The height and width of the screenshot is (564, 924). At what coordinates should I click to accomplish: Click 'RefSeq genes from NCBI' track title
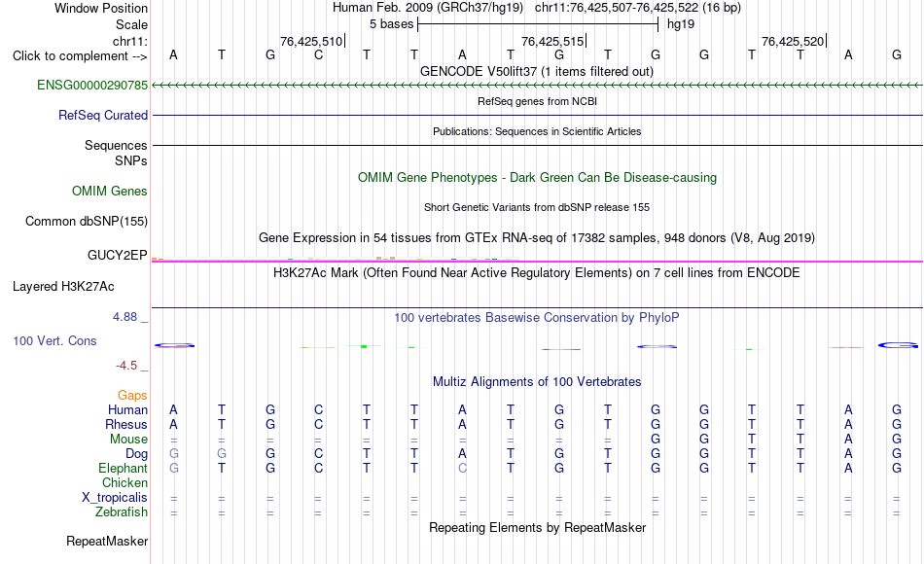click(537, 101)
